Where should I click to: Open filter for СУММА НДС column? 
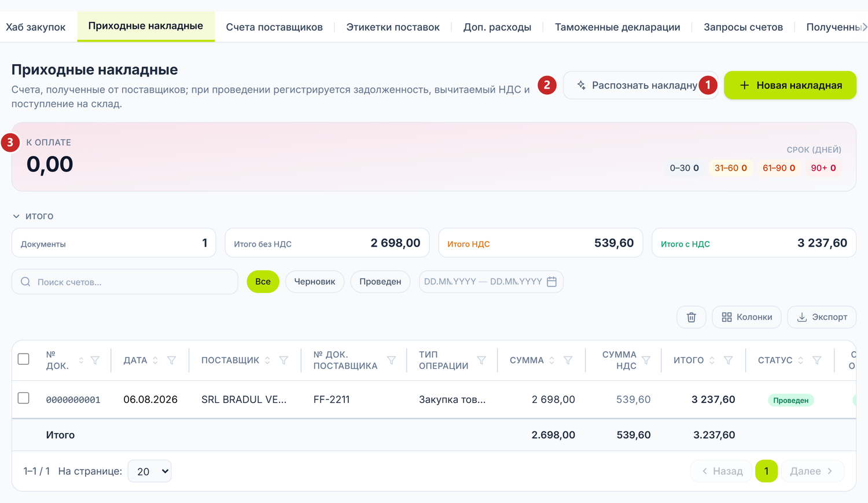pos(646,361)
